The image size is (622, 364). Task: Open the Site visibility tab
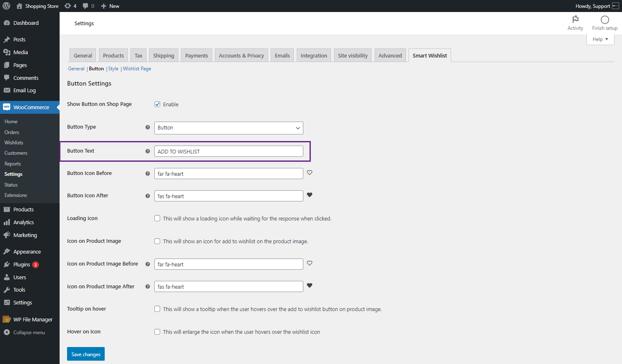point(353,55)
